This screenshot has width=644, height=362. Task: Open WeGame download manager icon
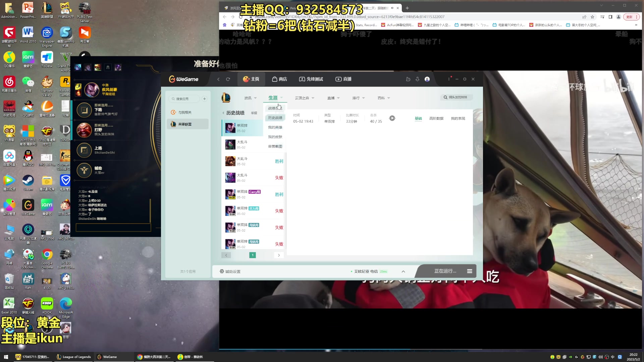[418, 79]
